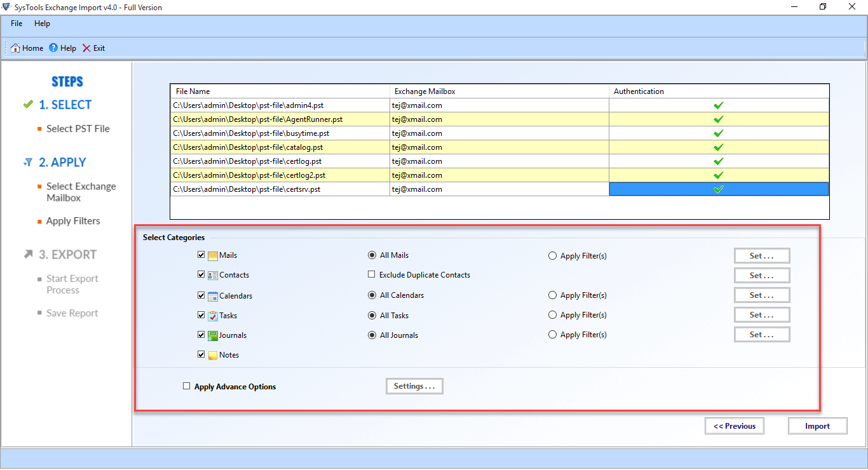Open the File menu
This screenshot has height=470, width=868.
coord(17,23)
